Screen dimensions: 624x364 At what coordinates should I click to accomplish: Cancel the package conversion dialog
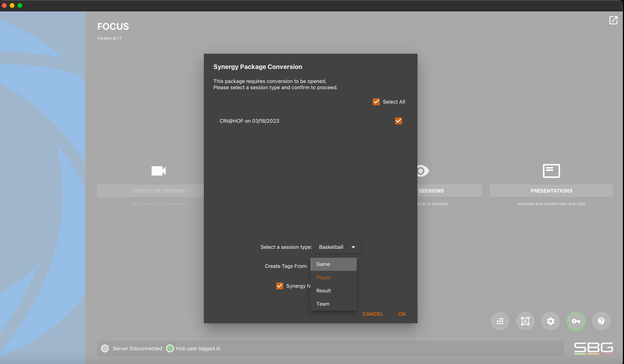373,314
